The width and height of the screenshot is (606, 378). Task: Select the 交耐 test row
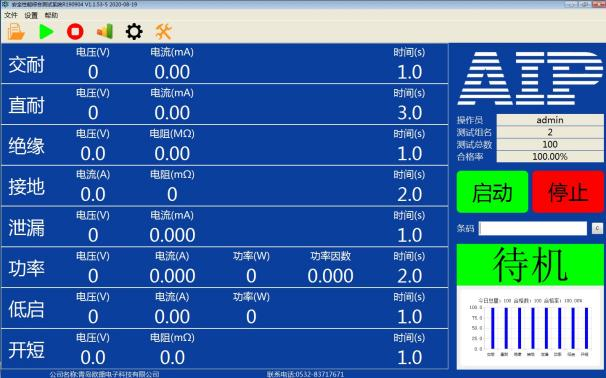[225, 64]
